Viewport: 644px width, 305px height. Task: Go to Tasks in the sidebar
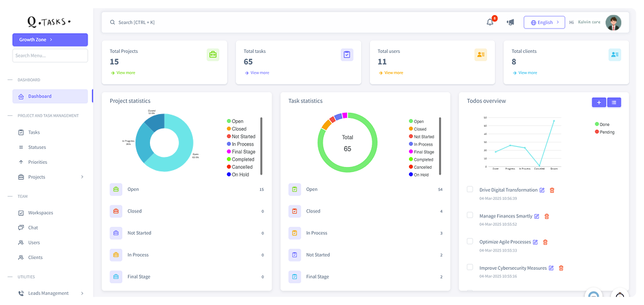(34, 132)
